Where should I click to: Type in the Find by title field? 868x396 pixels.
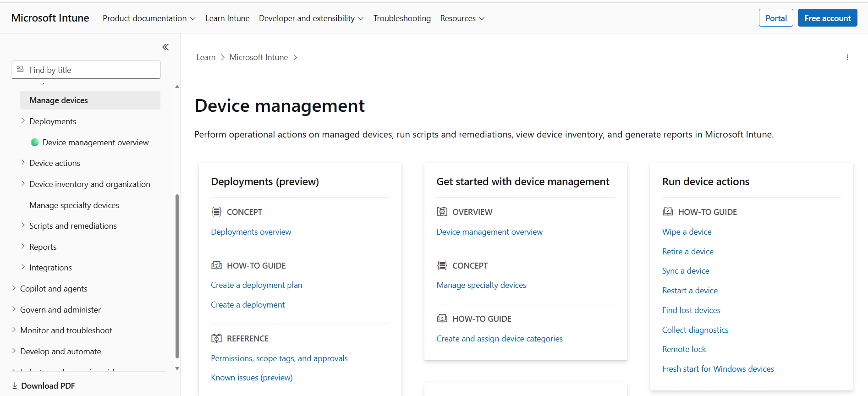pos(86,70)
